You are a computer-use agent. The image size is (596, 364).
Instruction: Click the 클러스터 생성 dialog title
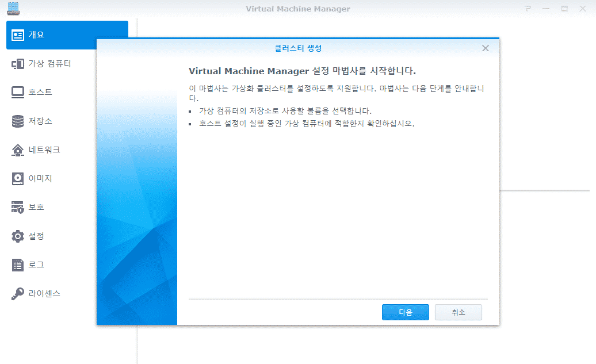pos(298,48)
